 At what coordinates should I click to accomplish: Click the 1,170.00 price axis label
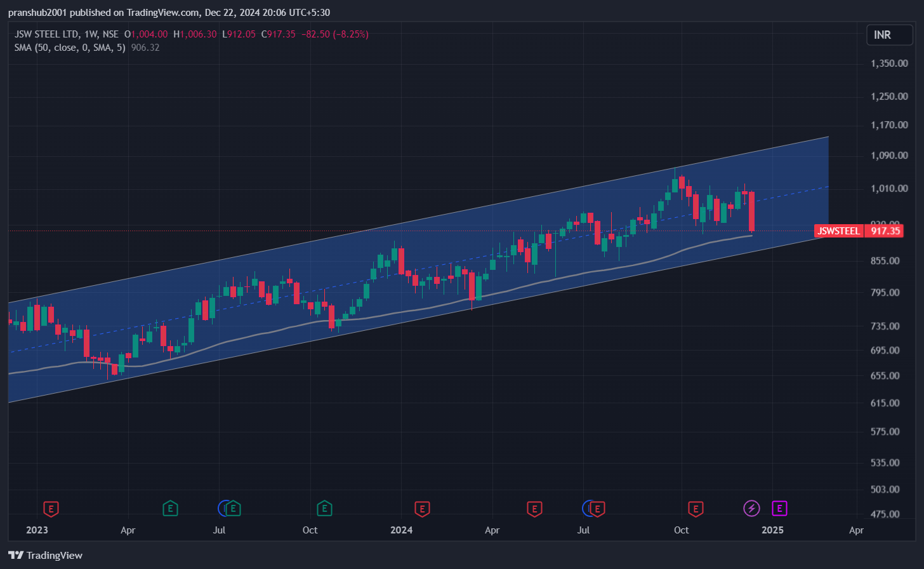tap(889, 125)
